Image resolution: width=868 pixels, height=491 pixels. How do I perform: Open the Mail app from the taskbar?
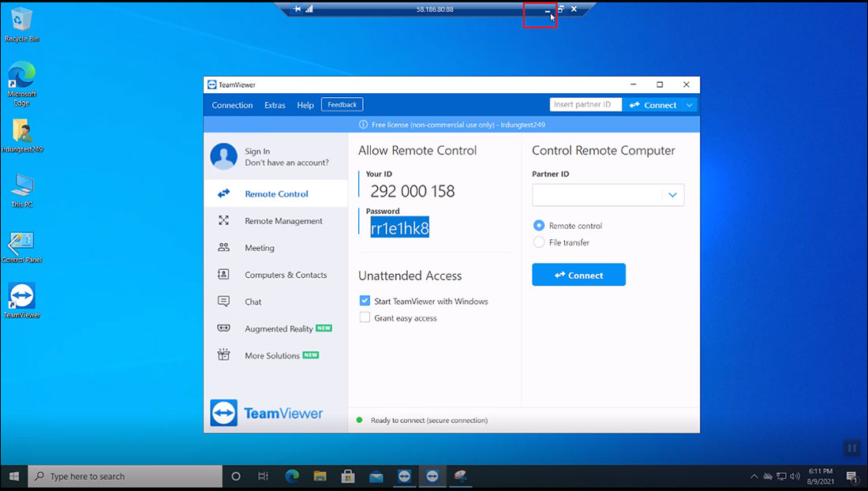click(x=376, y=476)
